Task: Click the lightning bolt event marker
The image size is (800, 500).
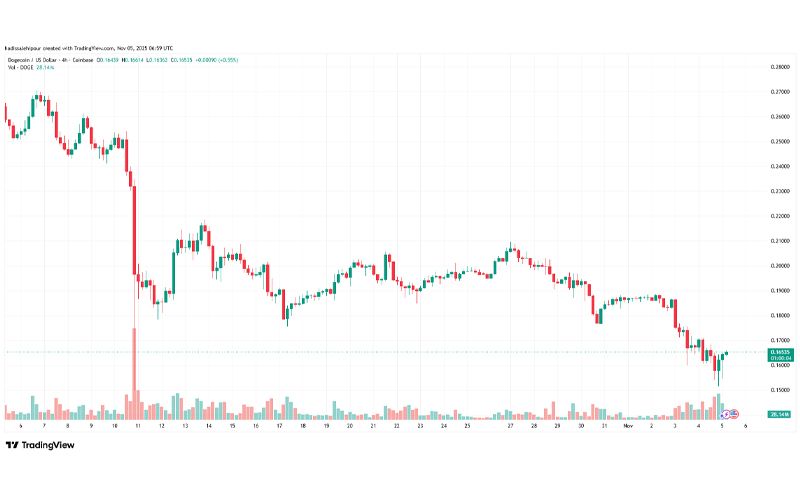Action: click(726, 414)
